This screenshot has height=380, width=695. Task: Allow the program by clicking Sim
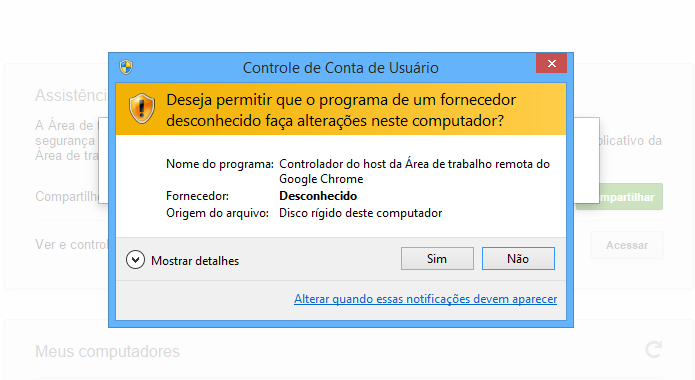(437, 259)
